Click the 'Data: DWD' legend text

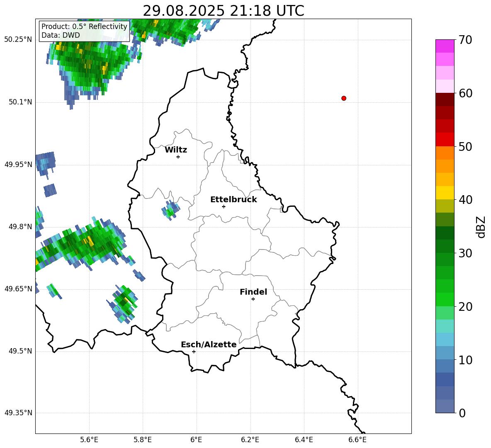pyautogui.click(x=61, y=35)
